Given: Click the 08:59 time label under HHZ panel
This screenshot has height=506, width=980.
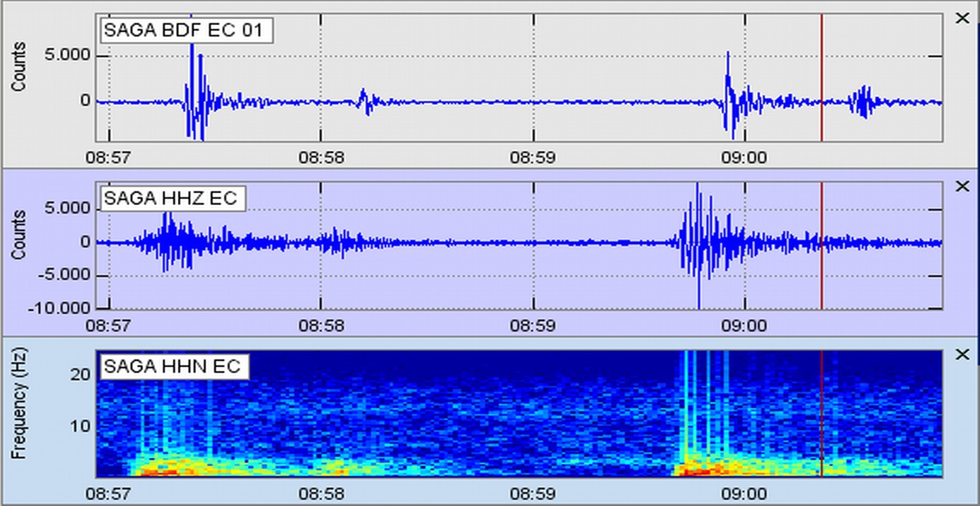Looking at the screenshot, I should (x=533, y=326).
